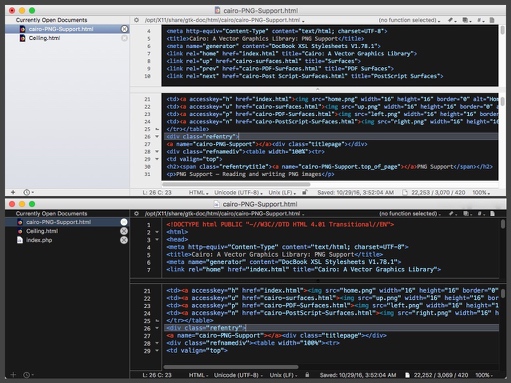The width and height of the screenshot is (511, 383).
Task: Click the split bar handle between the top window editor panes
Action: click(317, 89)
